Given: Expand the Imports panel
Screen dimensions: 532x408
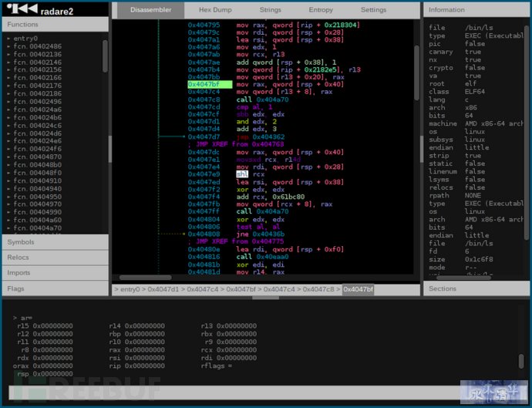Looking at the screenshot, I should [56, 272].
